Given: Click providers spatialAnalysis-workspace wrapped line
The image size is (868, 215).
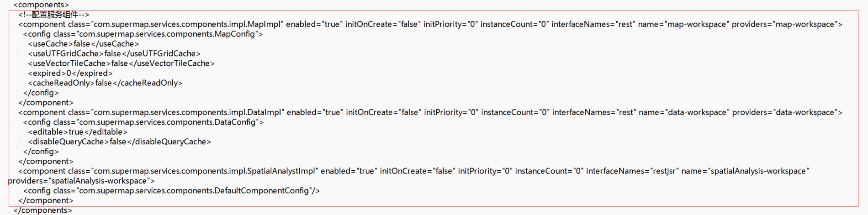Looking at the screenshot, I should tap(81, 181).
